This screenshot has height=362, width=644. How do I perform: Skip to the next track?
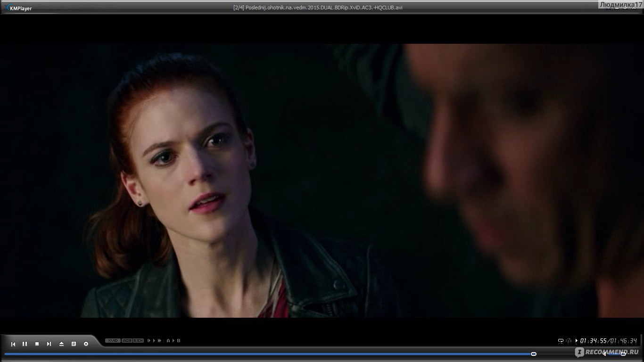point(49,344)
